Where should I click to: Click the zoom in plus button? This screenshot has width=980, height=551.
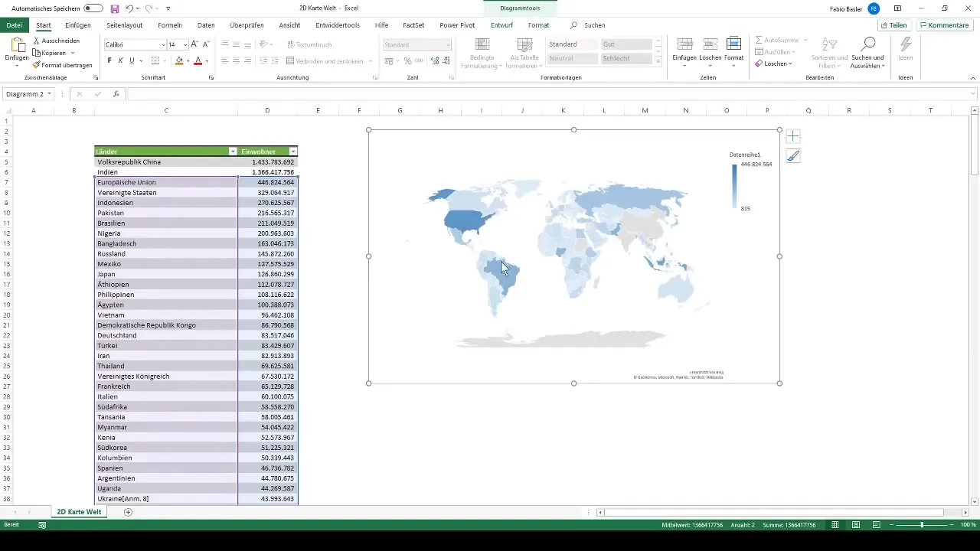tap(952, 525)
